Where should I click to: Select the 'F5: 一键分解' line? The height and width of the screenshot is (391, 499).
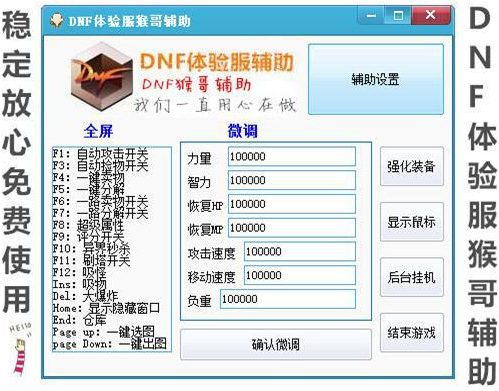89,189
